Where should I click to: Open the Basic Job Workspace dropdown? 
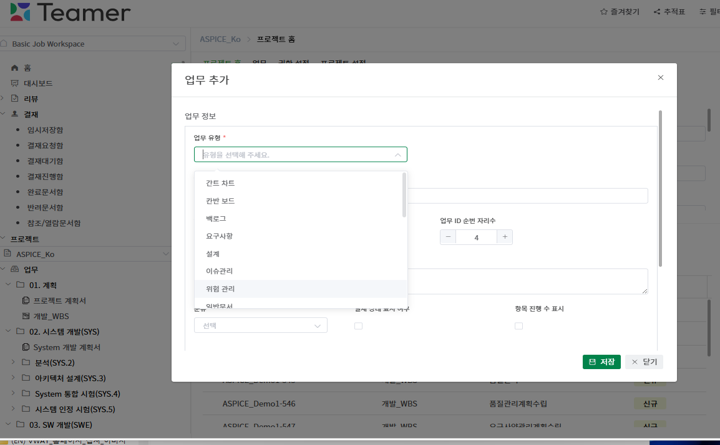[92, 44]
